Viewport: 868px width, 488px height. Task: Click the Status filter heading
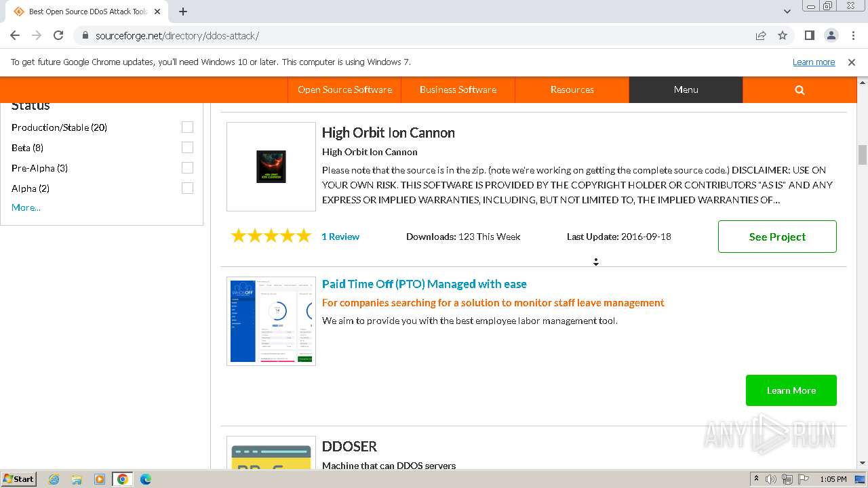(31, 106)
